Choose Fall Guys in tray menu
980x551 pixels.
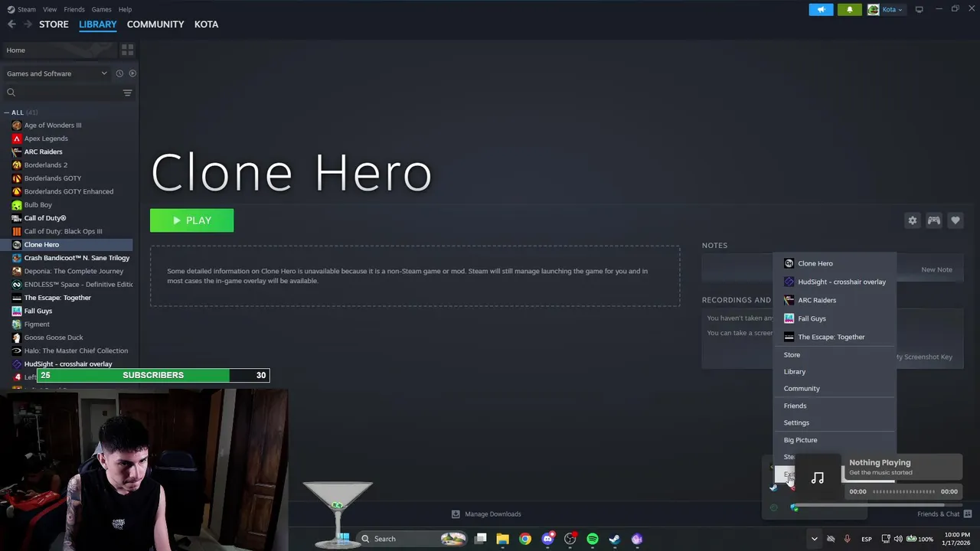835,318
